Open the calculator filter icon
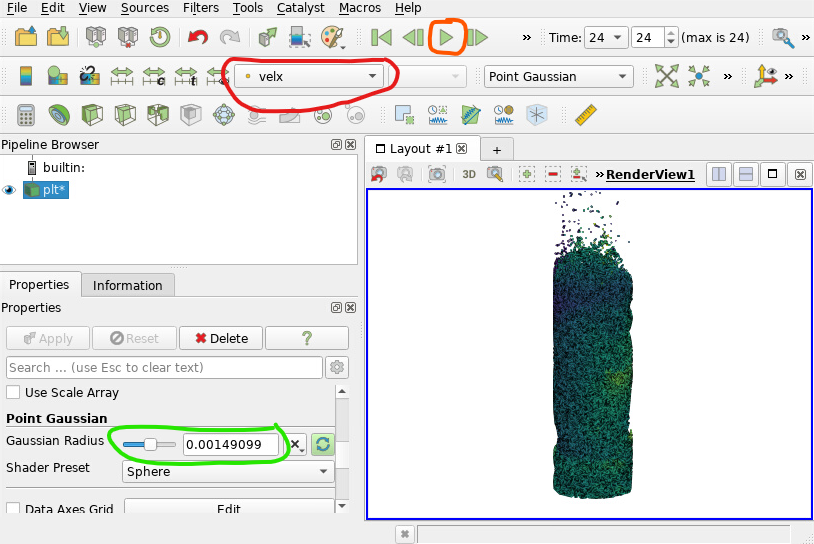The height and width of the screenshot is (544, 814). coord(27,115)
